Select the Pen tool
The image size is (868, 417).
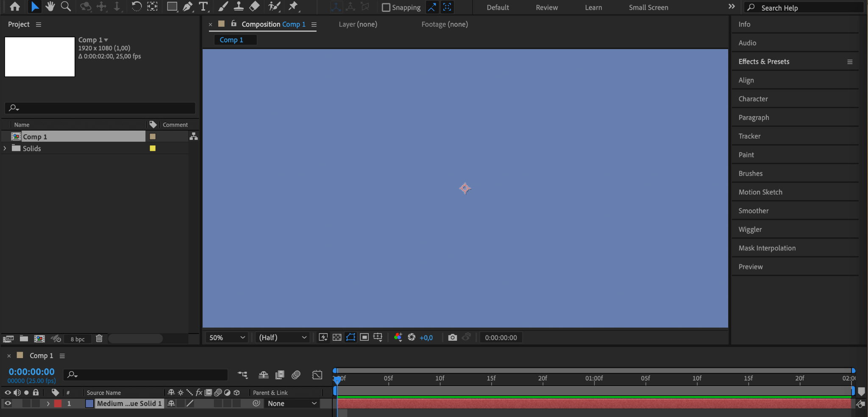click(x=187, y=7)
